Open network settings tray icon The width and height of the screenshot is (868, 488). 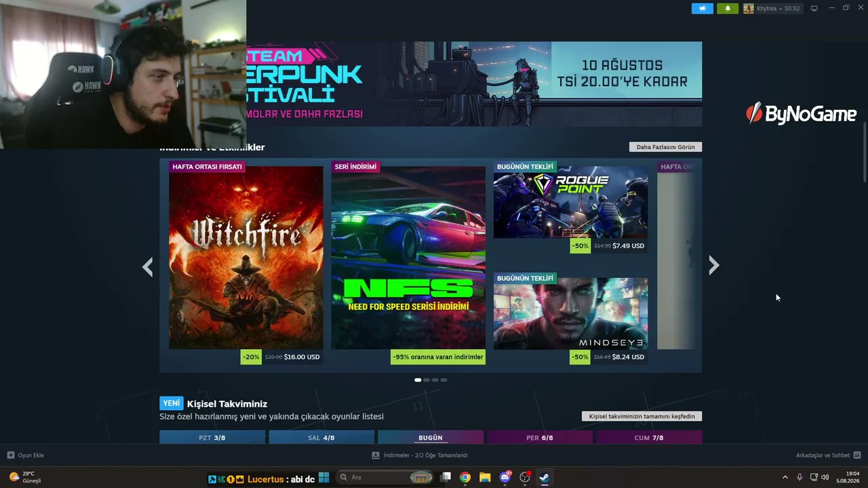tap(814, 477)
